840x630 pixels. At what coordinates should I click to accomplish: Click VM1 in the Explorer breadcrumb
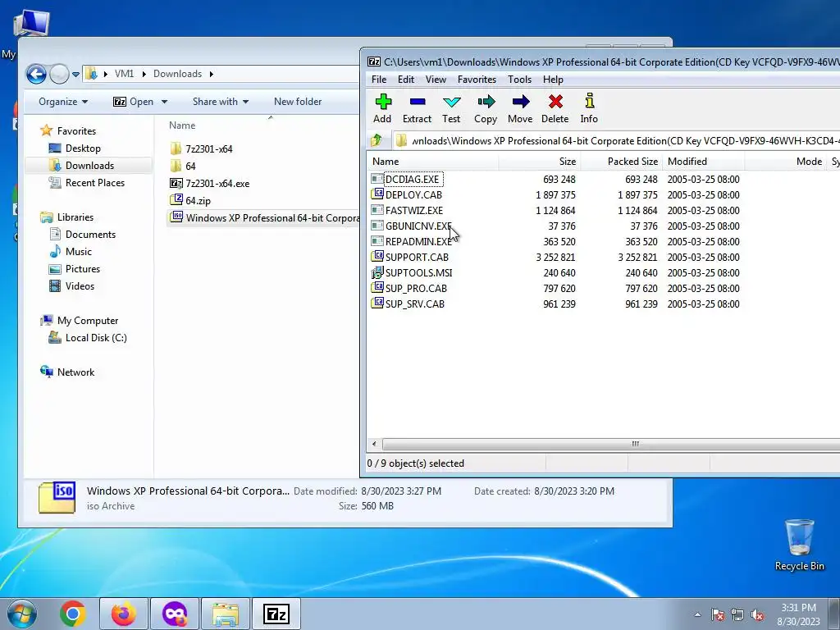pos(124,74)
